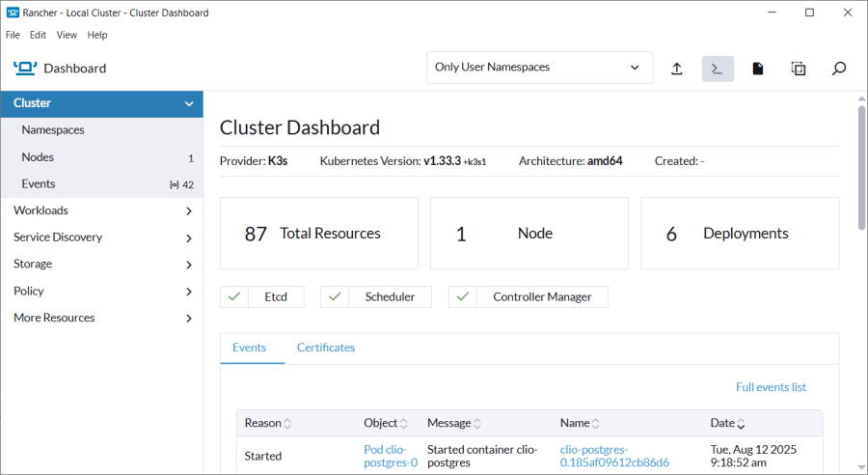Viewport: 868px width, 475px height.
Task: Click the Rancher Dashboard logo icon
Action: (x=25, y=68)
